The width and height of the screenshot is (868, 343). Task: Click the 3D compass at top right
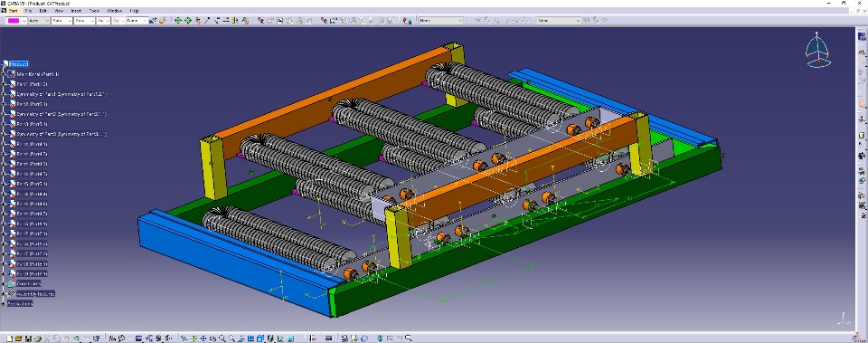click(817, 51)
